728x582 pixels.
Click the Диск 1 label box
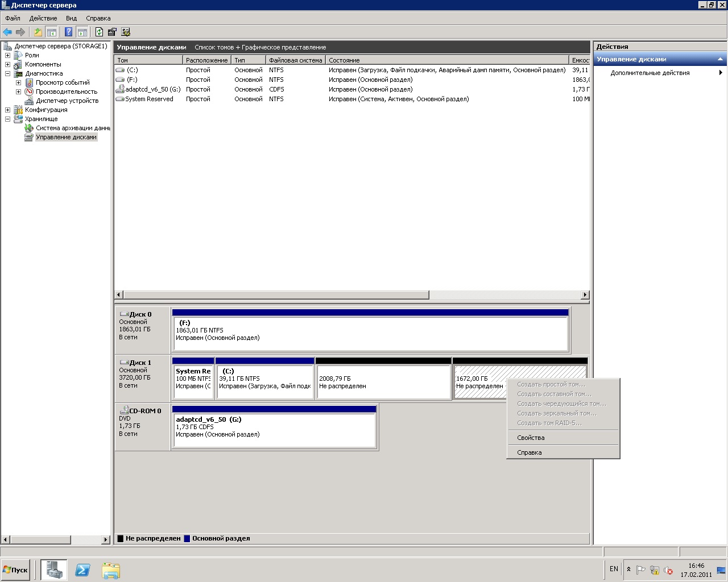coord(142,379)
